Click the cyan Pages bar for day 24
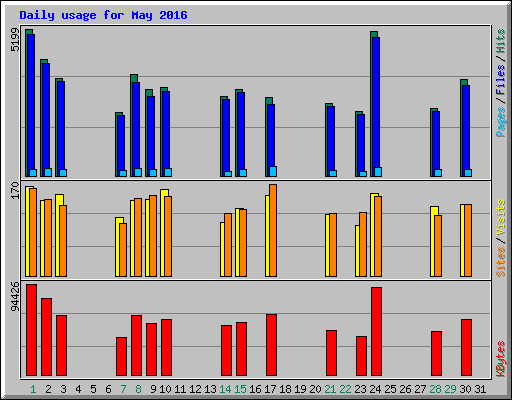This screenshot has width=512, height=400. point(378,172)
